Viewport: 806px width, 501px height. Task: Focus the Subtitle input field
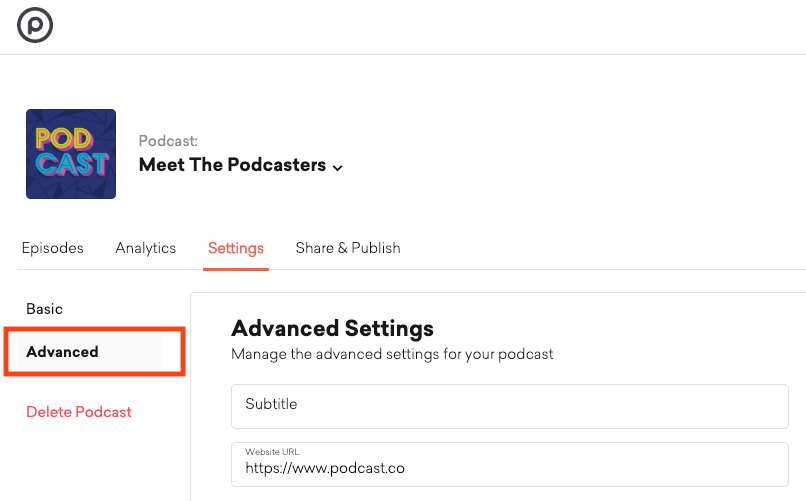pos(509,406)
